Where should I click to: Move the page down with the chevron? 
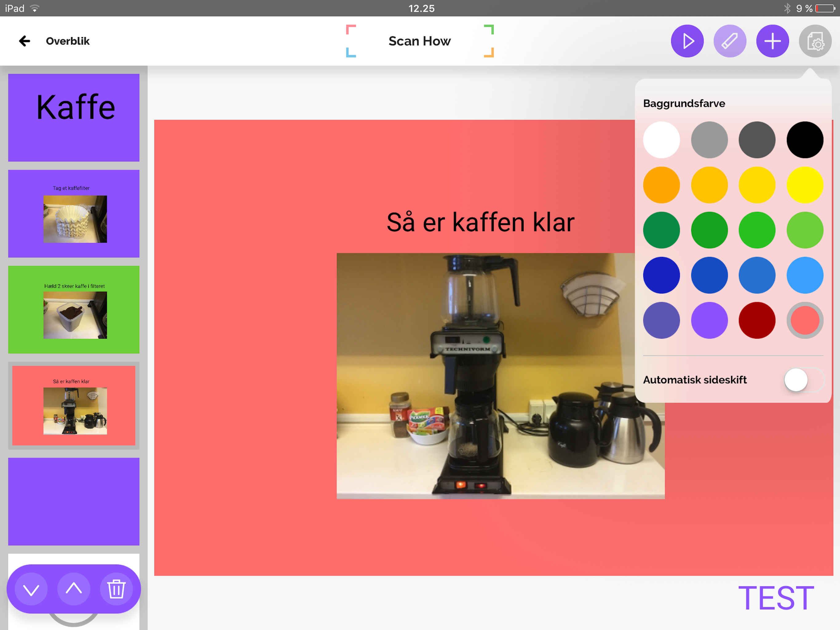pos(31,589)
